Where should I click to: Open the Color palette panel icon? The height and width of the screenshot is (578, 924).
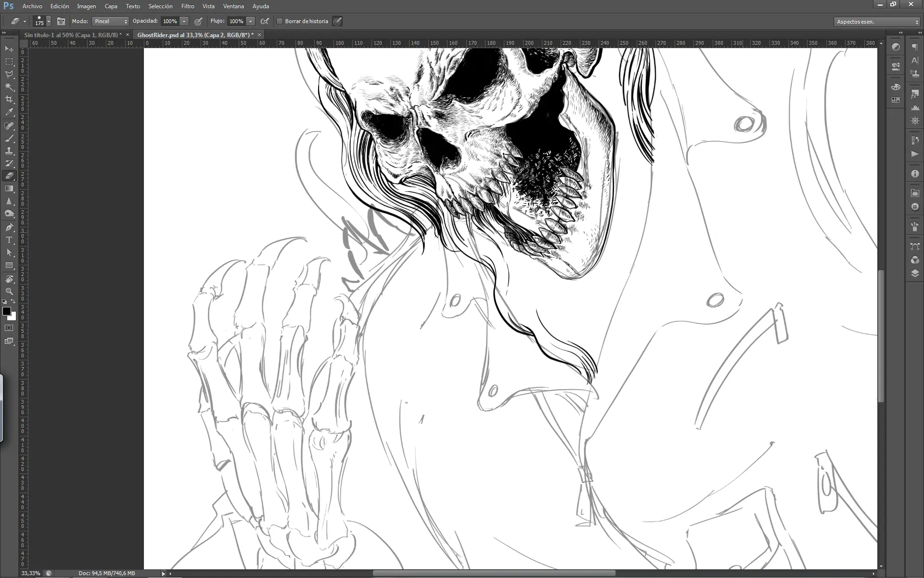click(896, 87)
